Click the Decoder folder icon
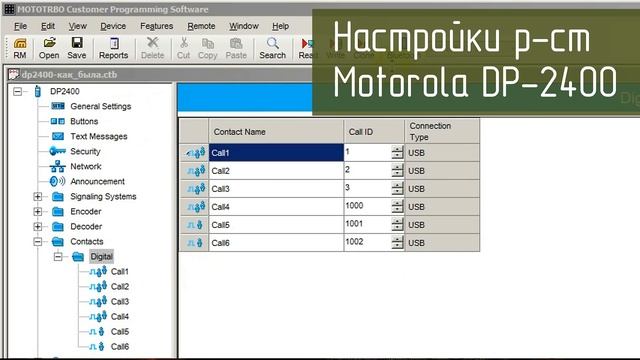 (x=58, y=227)
